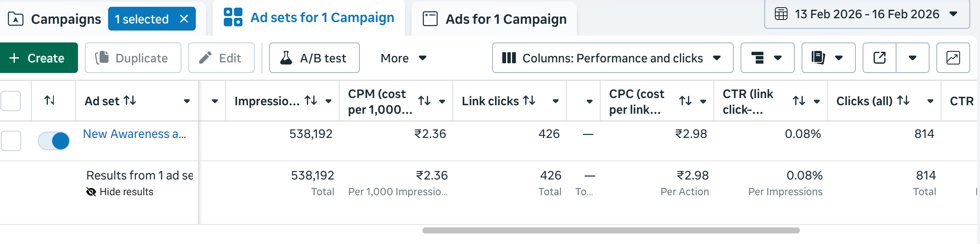
Task: Clear selection with the X icon
Action: 184,19
